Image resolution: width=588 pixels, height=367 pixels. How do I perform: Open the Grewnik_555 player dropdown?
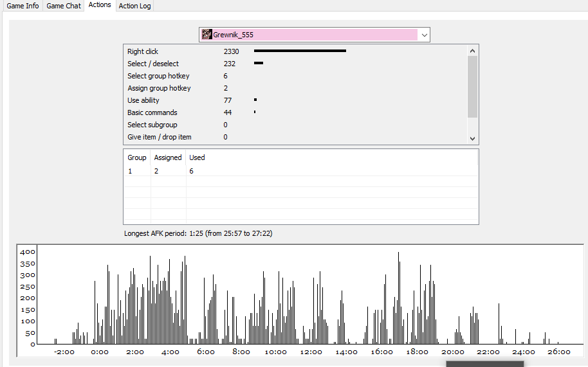(x=314, y=35)
